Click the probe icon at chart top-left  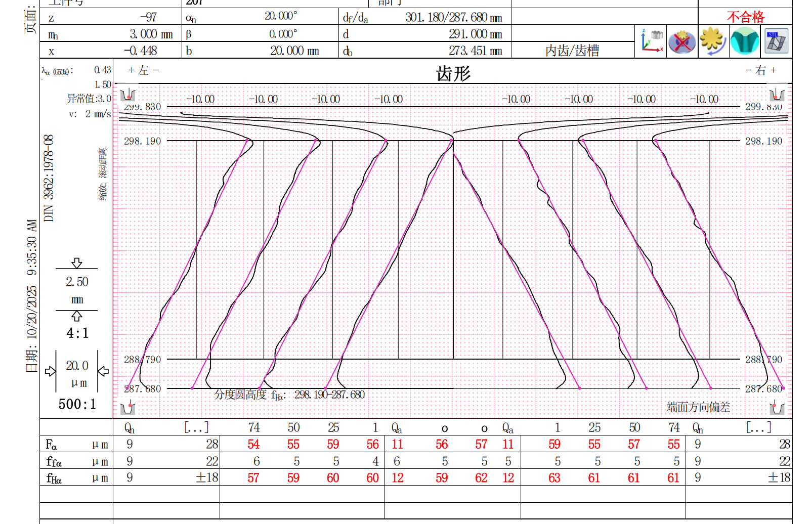(128, 95)
